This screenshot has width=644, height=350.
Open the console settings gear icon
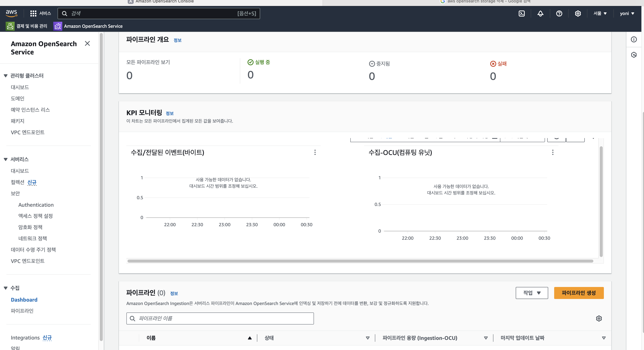578,14
